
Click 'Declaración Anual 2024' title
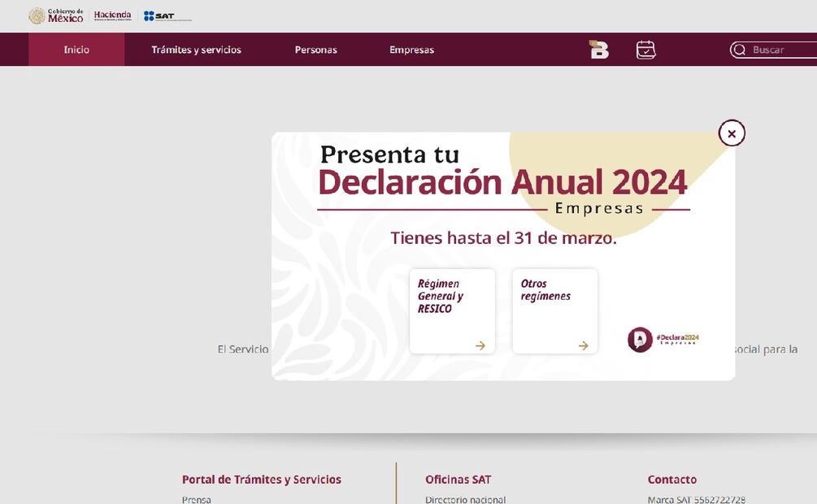pos(502,182)
